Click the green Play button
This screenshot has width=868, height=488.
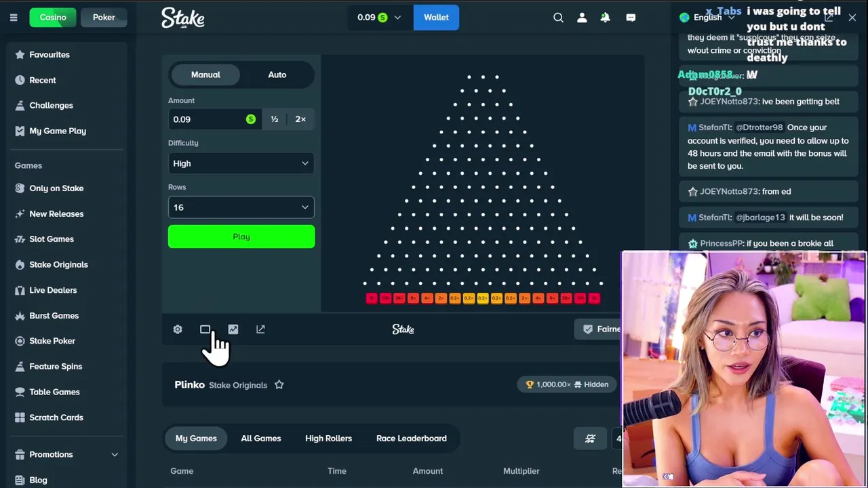coord(241,237)
